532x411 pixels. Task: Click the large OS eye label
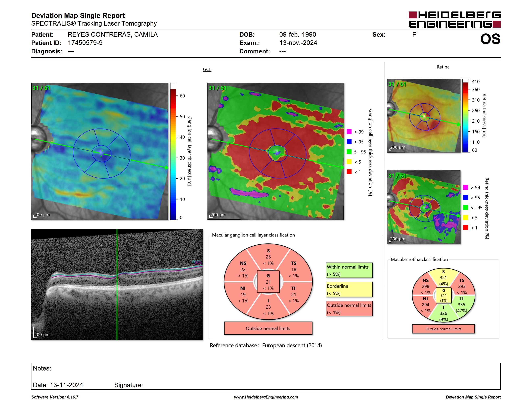(490, 39)
